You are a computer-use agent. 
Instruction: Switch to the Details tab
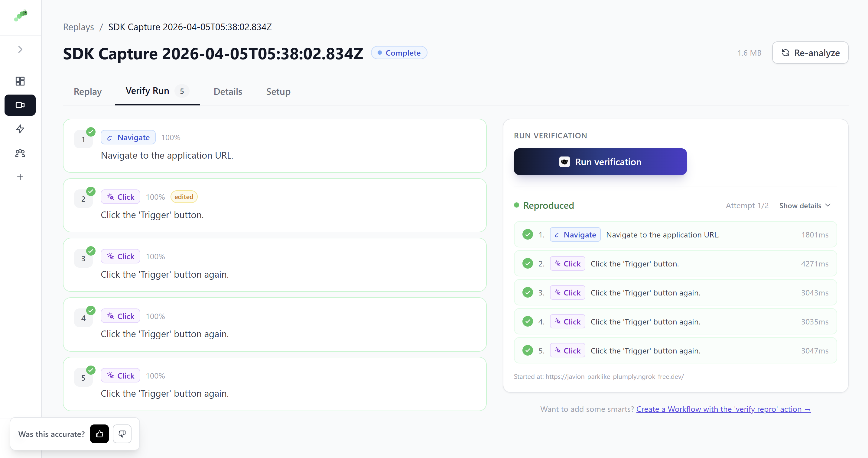(228, 92)
